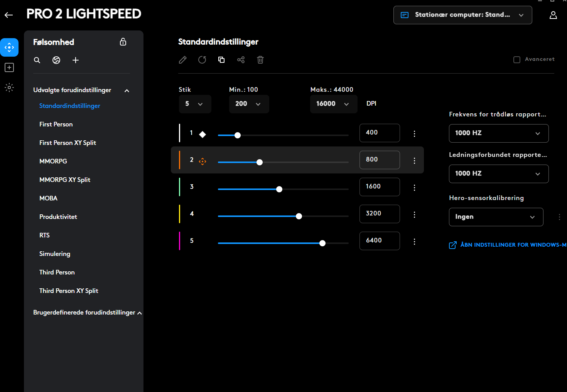Rename preset with the pencil icon

pos(183,60)
